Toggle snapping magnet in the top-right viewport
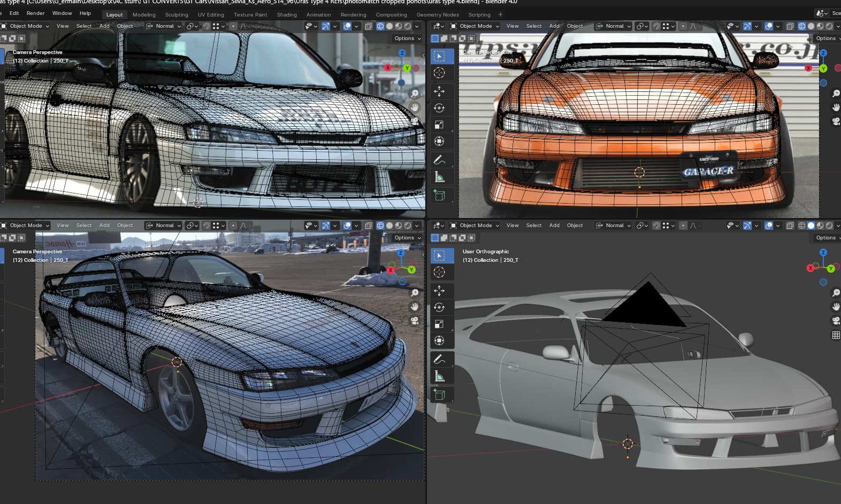Image resolution: width=841 pixels, height=504 pixels. tap(656, 26)
